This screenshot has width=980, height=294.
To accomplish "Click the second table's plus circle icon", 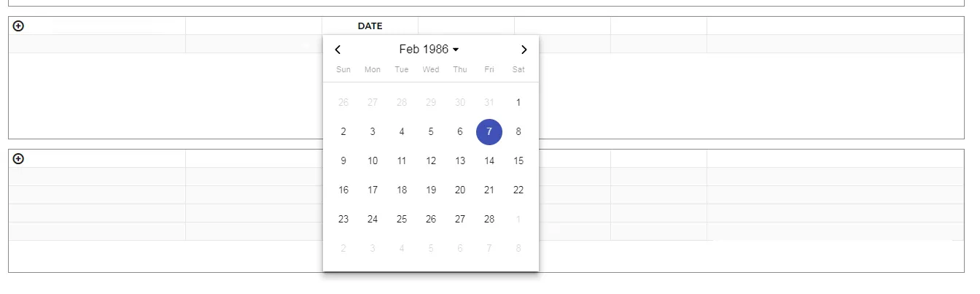I will click(19, 158).
